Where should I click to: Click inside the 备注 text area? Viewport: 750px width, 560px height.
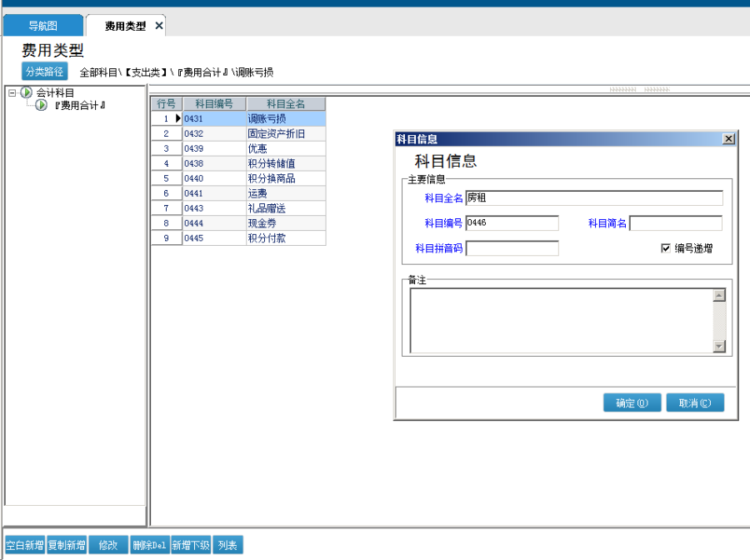tap(562, 320)
